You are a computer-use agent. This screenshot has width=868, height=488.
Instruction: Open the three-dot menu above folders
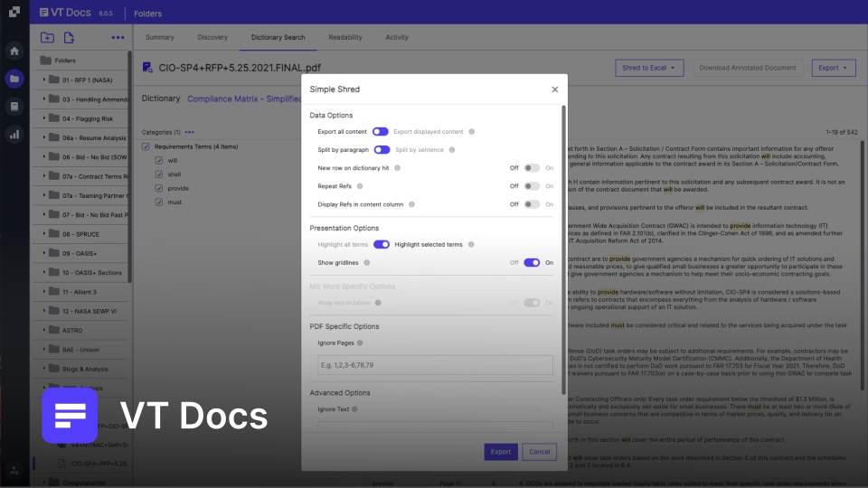pyautogui.click(x=118, y=38)
